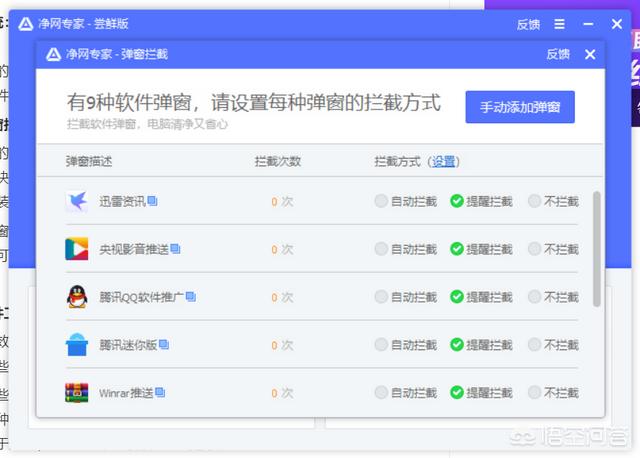Click the 0 次 count for 央视影音推送
This screenshot has width=640, height=458.
pyautogui.click(x=282, y=249)
